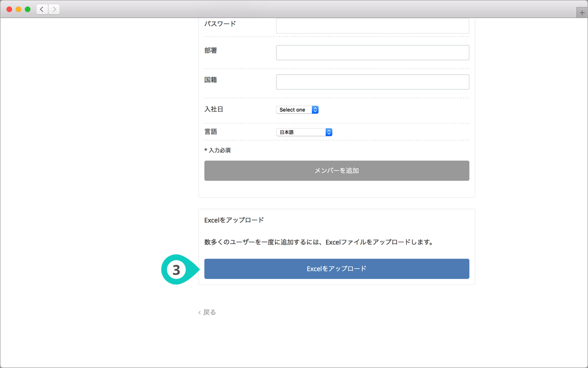The image size is (588, 368).
Task: Click the Excelをアップロード section heading
Action: 234,220
